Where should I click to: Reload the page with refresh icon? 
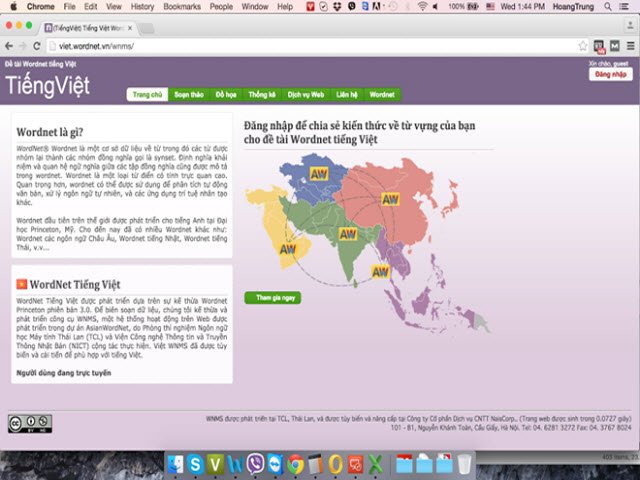coord(37,46)
